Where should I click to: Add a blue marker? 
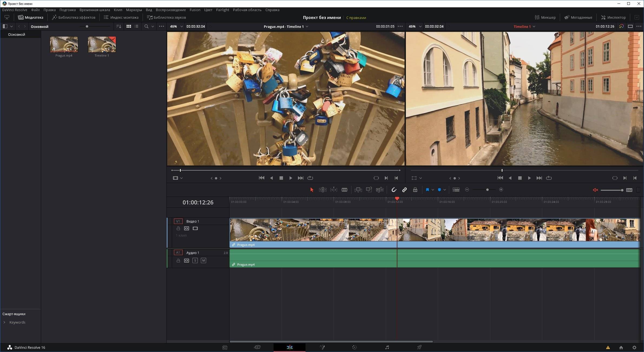439,190
